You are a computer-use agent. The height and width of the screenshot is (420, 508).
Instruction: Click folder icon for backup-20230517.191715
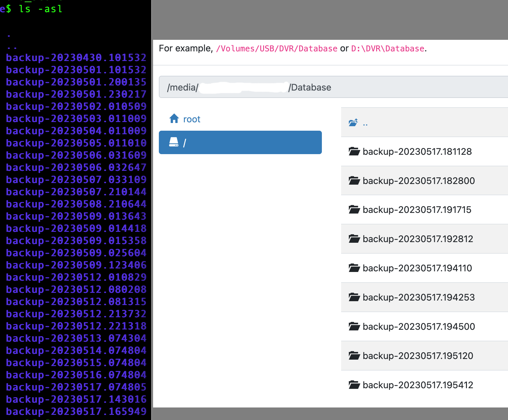pyautogui.click(x=354, y=210)
